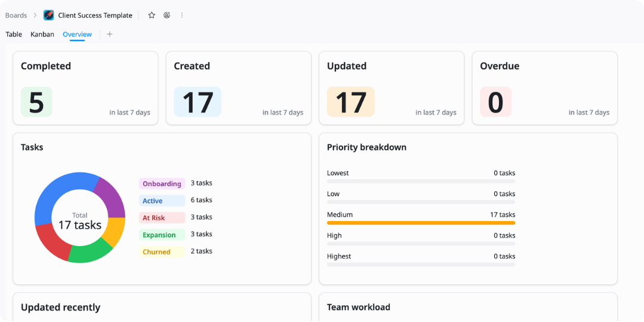The height and width of the screenshot is (322, 644).
Task: Click the Created count 17
Action: pos(198,102)
